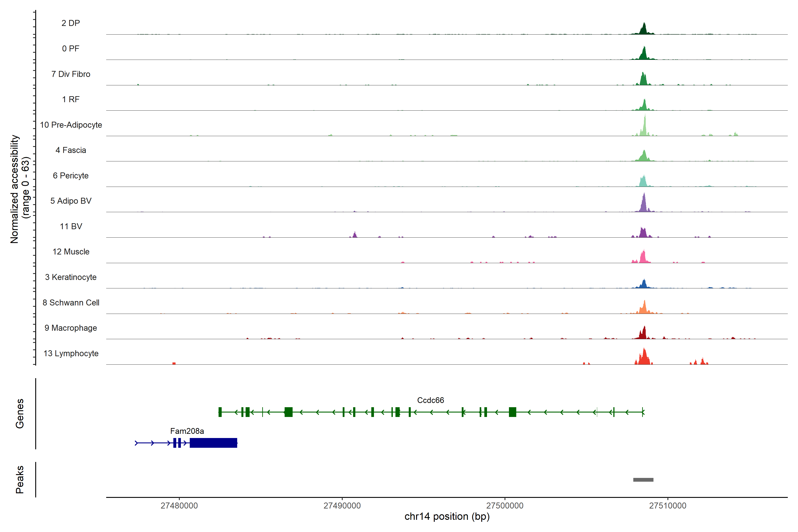Click the x-axis label 27510000
Screen dimensions: 798x532
click(667, 506)
